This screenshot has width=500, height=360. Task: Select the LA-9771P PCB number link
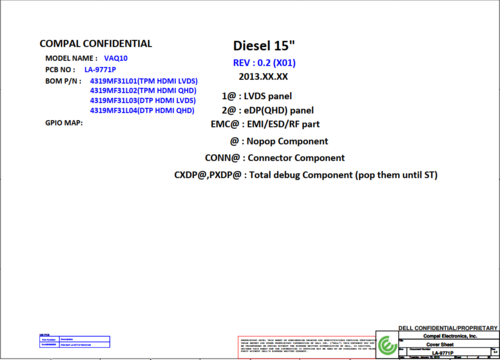[100, 70]
